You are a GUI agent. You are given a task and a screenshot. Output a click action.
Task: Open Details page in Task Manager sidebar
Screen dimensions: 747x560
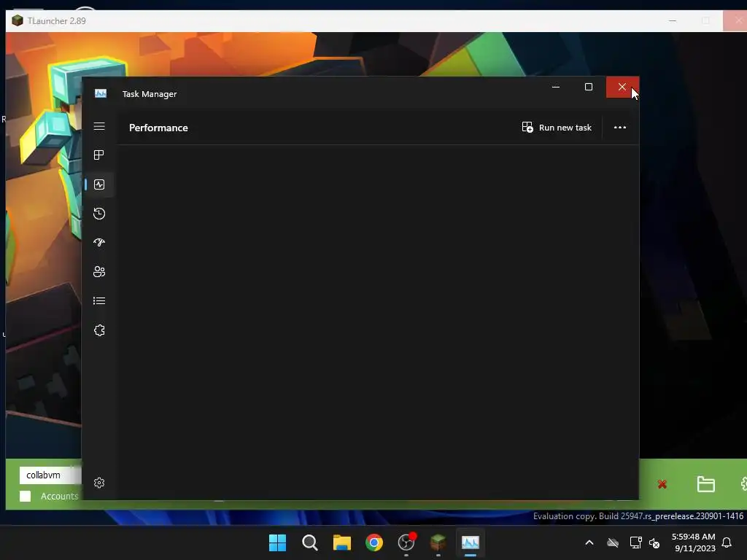point(99,300)
